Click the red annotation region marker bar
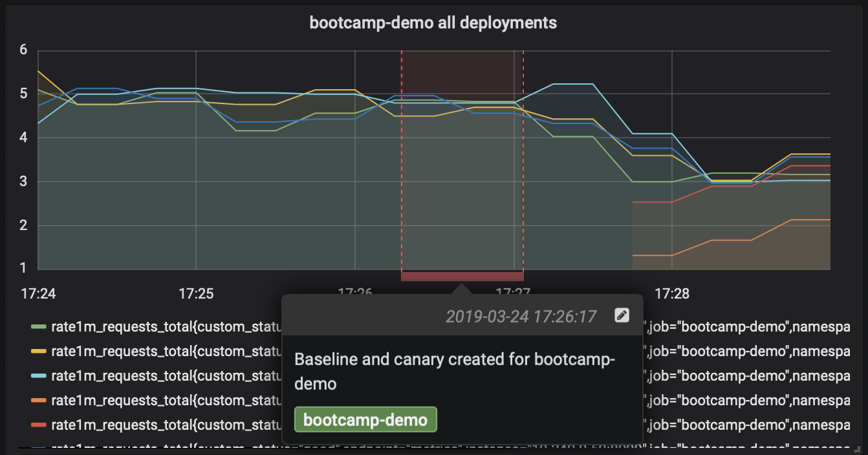 pos(462,276)
